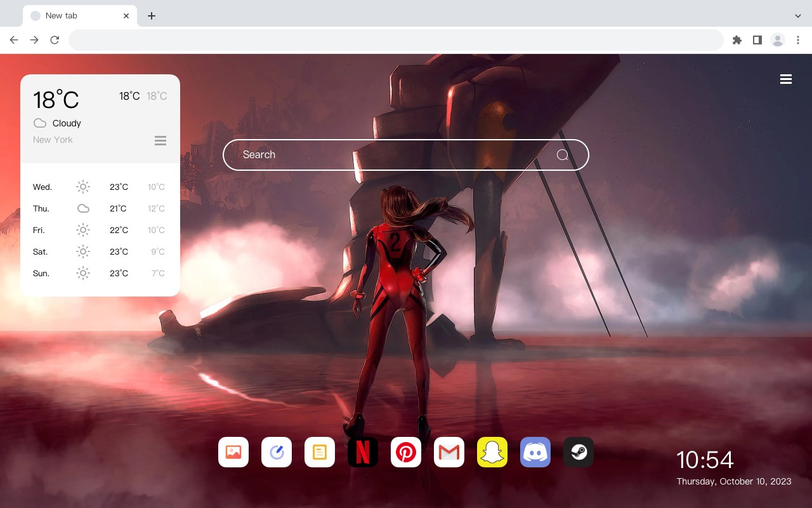Click Thursday's cloudy weather icon

[83, 208]
